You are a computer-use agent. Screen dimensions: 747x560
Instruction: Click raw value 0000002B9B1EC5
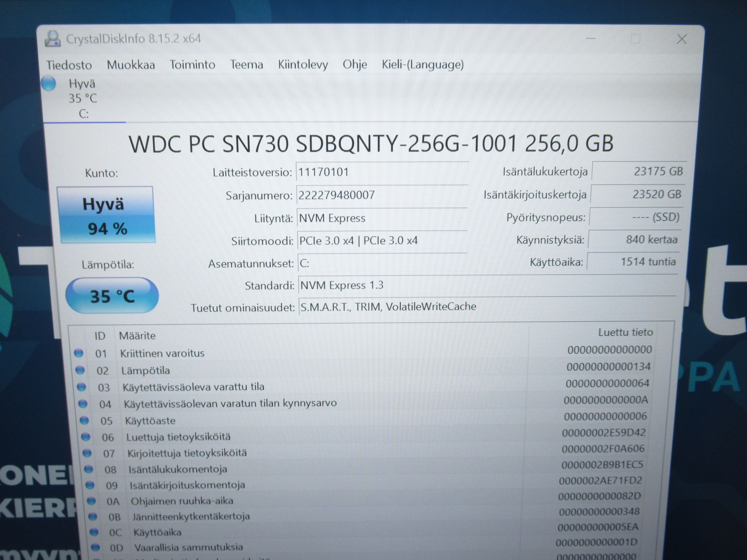(x=602, y=465)
